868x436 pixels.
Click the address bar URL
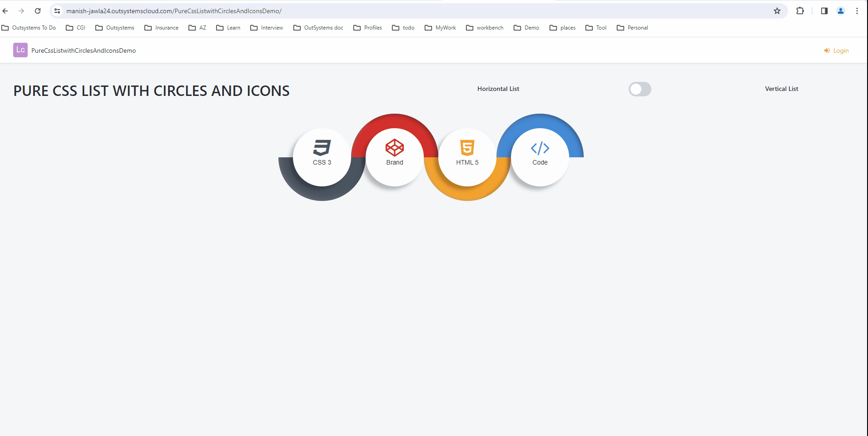point(174,11)
